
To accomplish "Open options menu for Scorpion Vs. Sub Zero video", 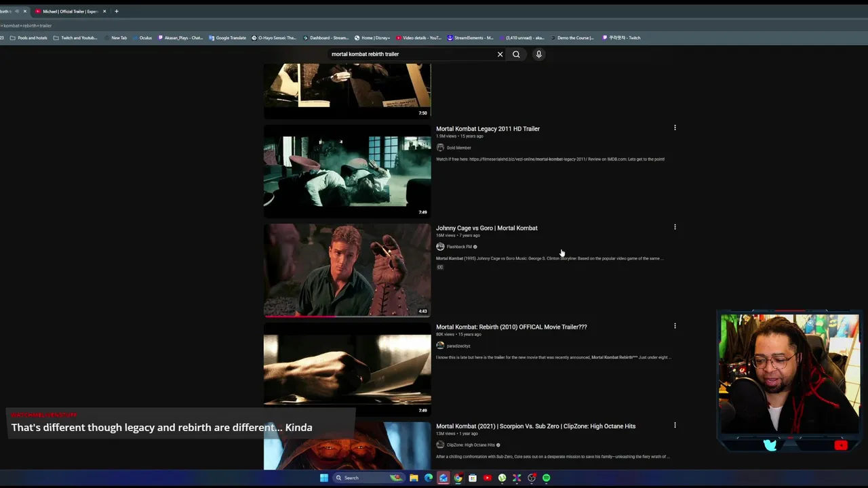I will (x=675, y=426).
